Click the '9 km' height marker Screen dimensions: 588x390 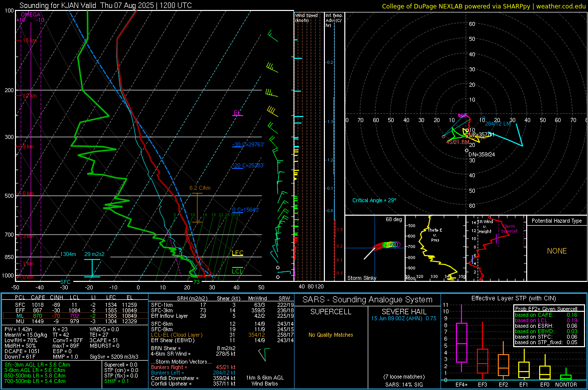[x=28, y=146]
